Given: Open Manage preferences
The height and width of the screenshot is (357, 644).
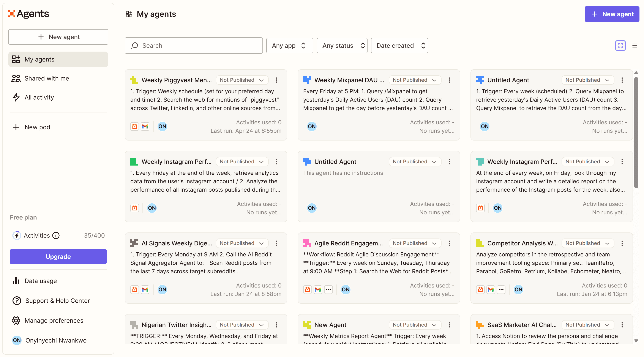Looking at the screenshot, I should point(58,320).
